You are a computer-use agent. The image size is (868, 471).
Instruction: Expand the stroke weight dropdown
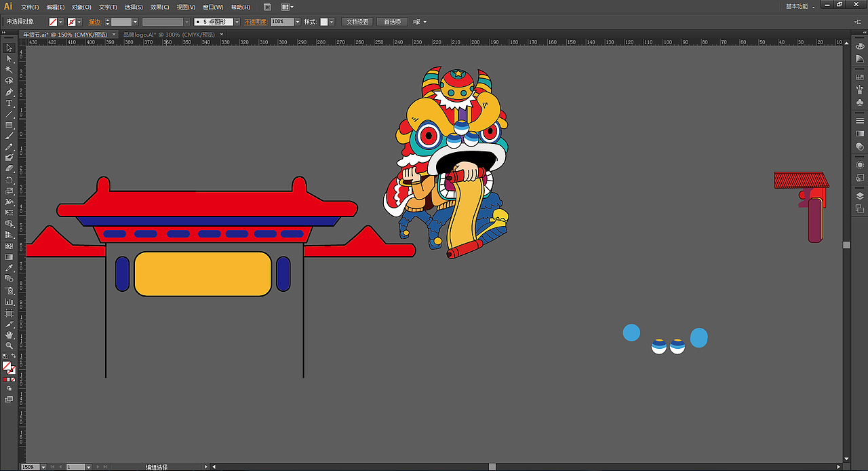[135, 22]
